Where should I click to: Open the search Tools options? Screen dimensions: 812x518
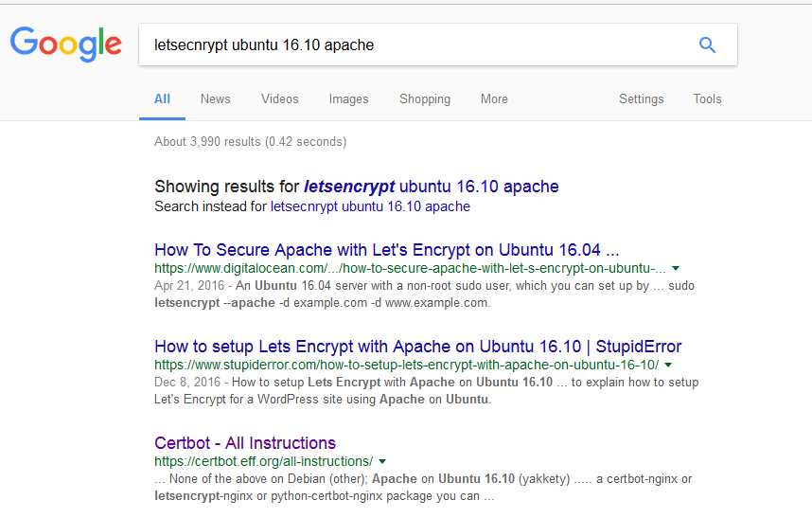tap(707, 98)
